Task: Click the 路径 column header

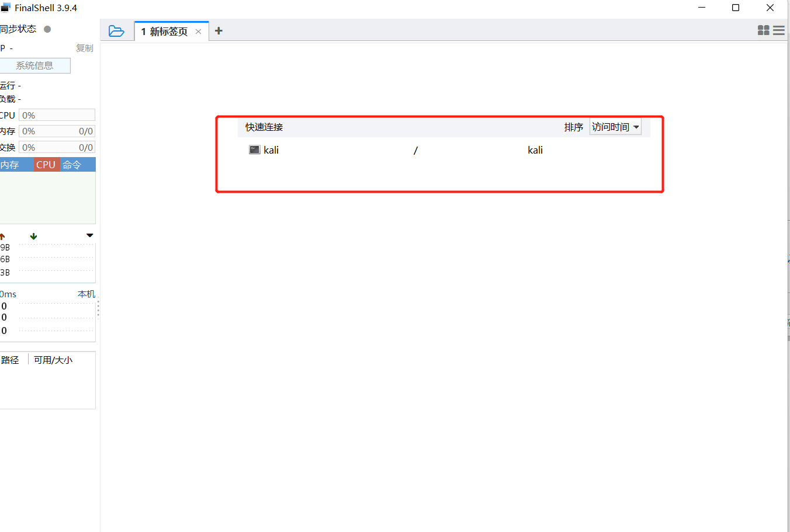Action: [10, 360]
